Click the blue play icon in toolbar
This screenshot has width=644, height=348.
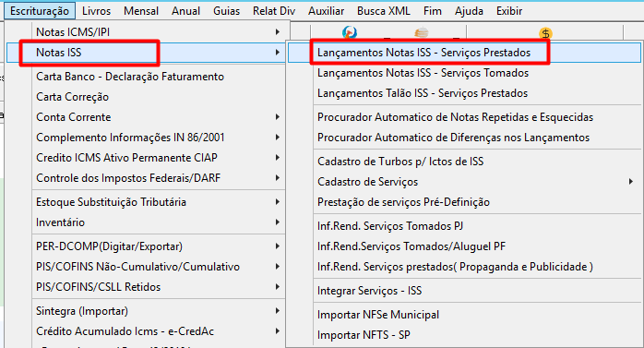click(350, 32)
